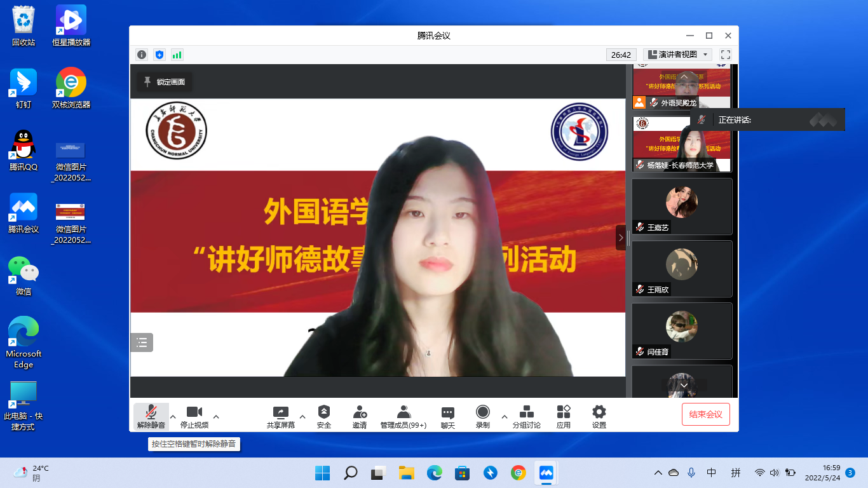This screenshot has height=488, width=868.
Task: Click End Meeting (结束会议) button
Action: click(x=706, y=414)
